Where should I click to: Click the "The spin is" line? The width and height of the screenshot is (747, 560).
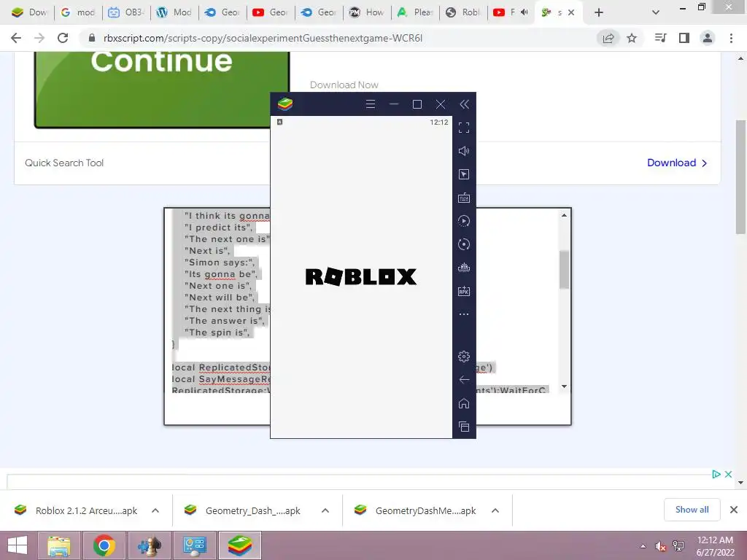tap(217, 332)
